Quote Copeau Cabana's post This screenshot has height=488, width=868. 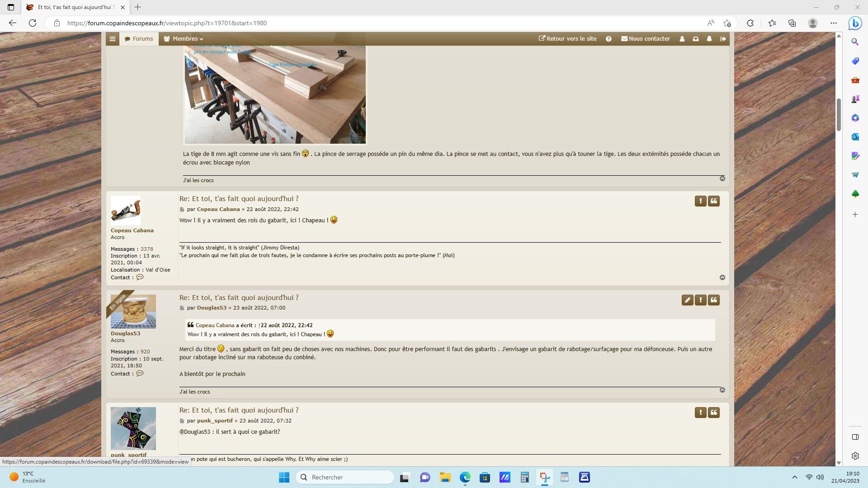[x=714, y=201]
